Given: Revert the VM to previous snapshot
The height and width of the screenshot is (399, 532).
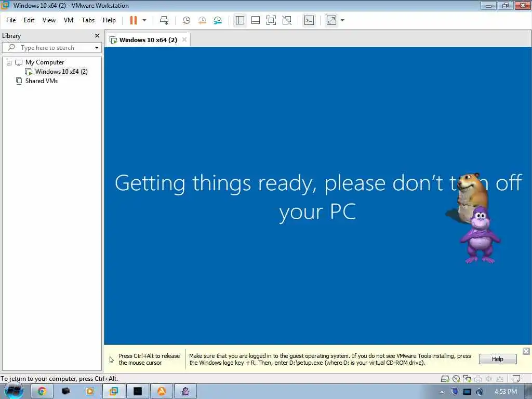Looking at the screenshot, I should click(202, 20).
